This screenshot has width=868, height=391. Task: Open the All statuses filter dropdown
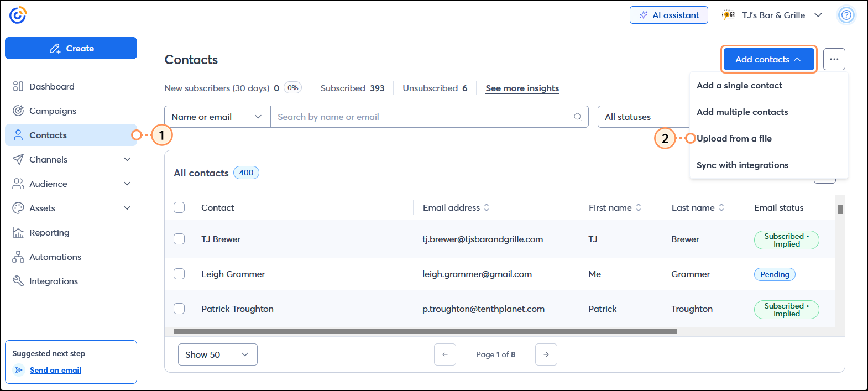coord(644,117)
